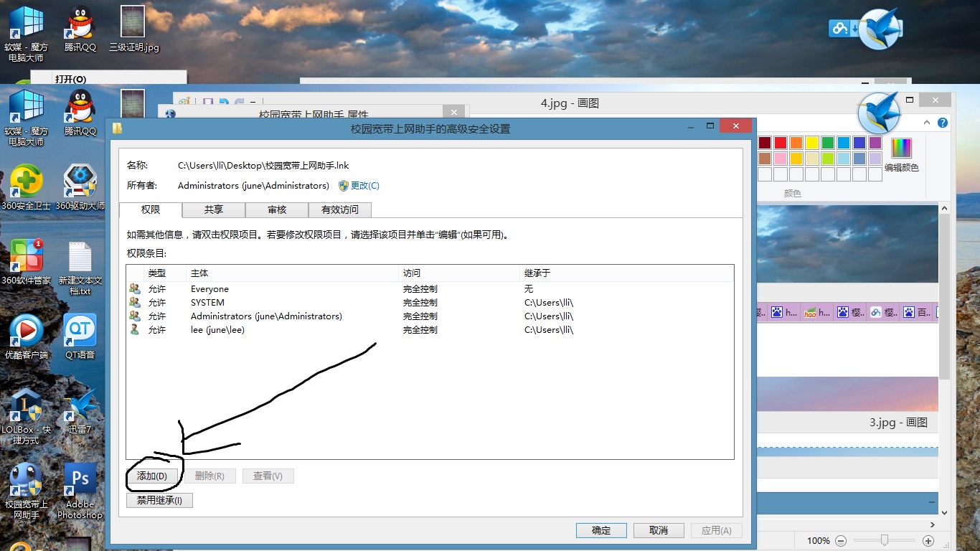Click the 应用(A) button
The image size is (980, 551).
[x=716, y=530]
